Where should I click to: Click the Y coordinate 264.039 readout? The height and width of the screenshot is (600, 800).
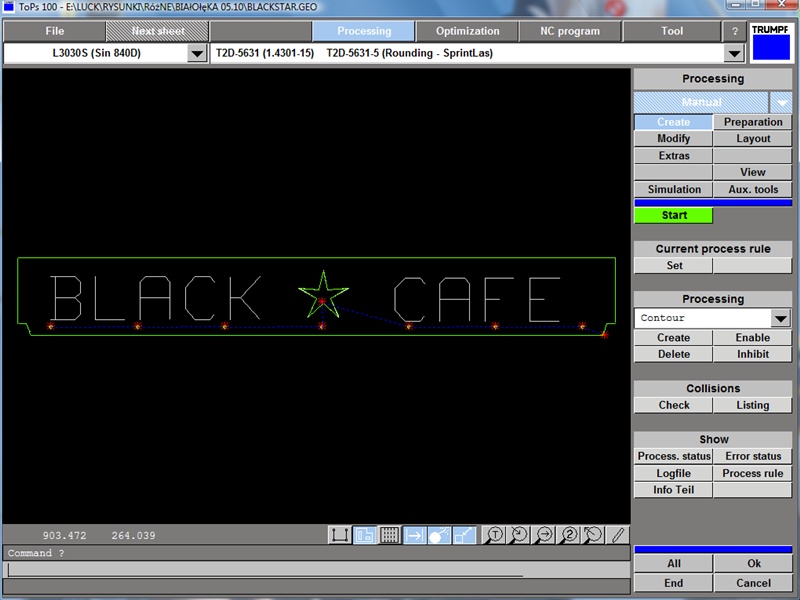pos(133,536)
